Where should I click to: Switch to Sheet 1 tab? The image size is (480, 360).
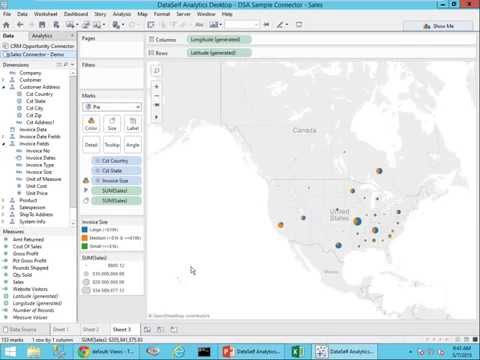pos(61,330)
